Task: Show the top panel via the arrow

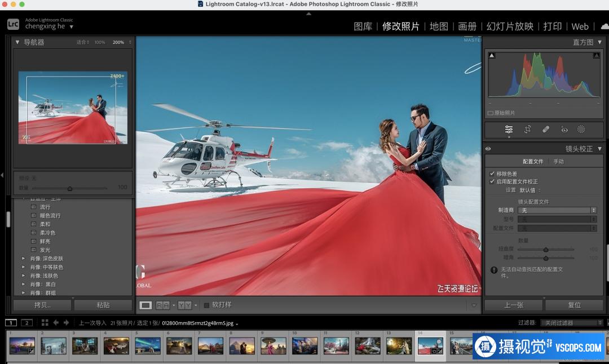Action: (309, 14)
